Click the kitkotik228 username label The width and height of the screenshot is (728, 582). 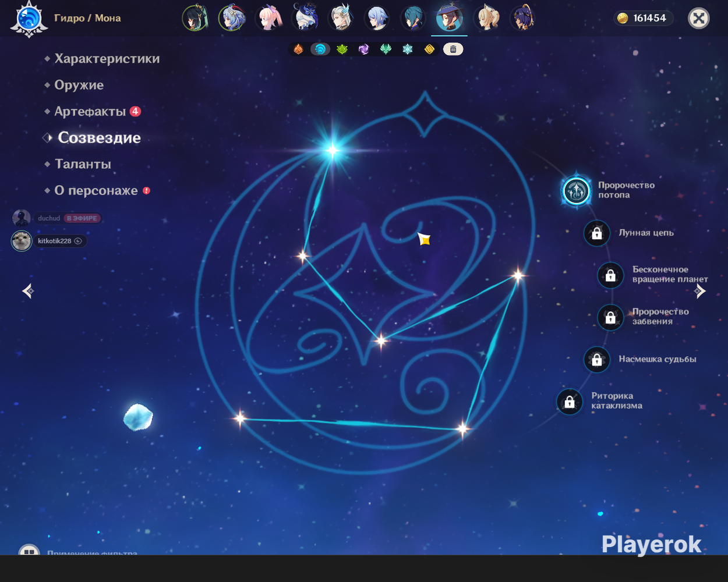[54, 241]
